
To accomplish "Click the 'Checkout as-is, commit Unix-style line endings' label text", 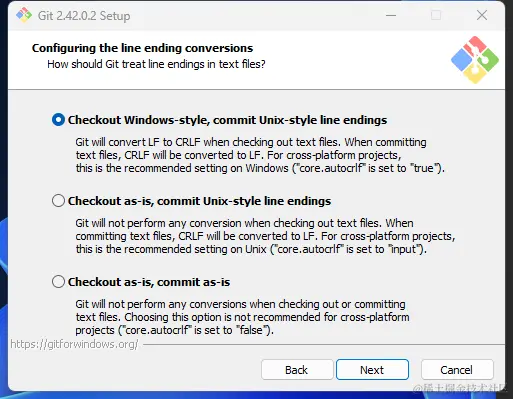I will point(199,201).
